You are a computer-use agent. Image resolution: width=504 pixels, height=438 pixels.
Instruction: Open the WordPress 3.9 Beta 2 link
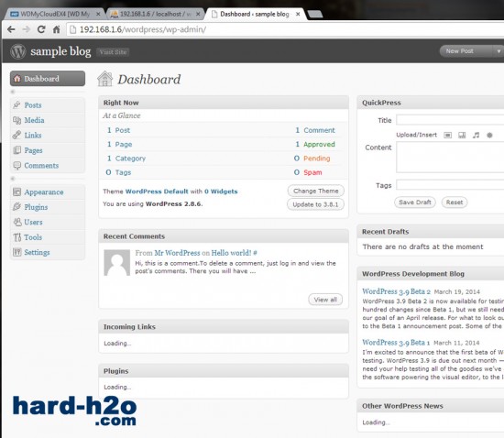click(x=396, y=291)
